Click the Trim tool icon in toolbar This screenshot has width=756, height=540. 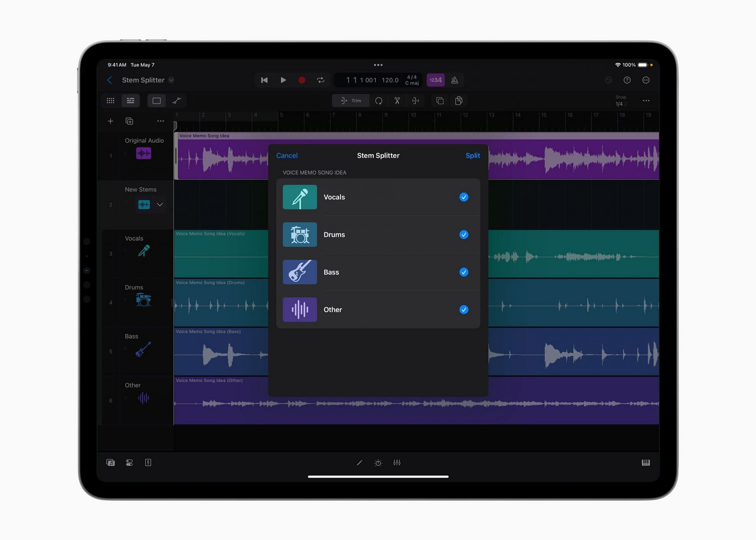350,100
